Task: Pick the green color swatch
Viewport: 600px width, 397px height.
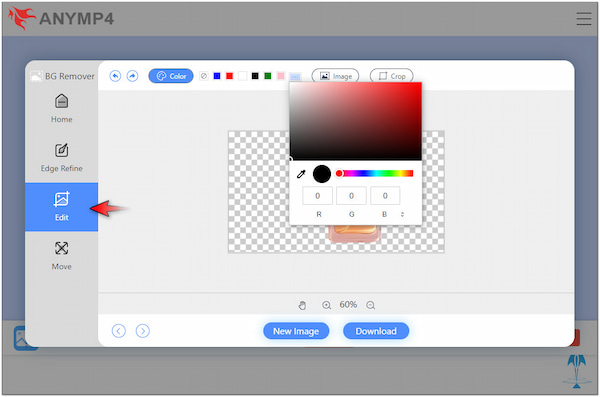Action: pos(268,76)
